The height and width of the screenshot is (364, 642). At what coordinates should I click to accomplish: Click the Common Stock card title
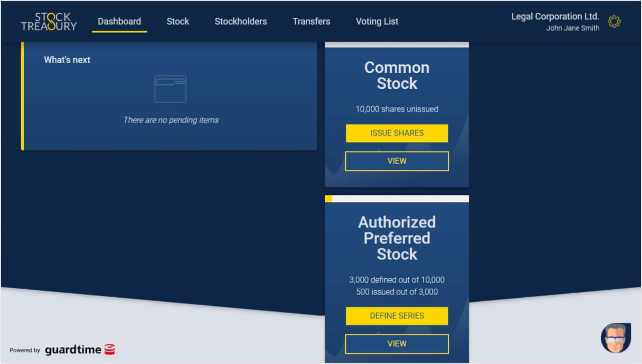397,75
